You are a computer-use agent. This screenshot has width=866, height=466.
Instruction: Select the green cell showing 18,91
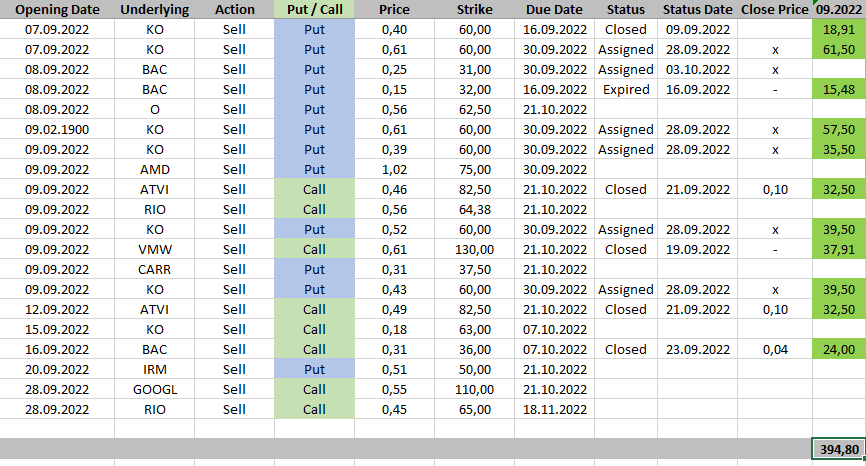[838, 30]
